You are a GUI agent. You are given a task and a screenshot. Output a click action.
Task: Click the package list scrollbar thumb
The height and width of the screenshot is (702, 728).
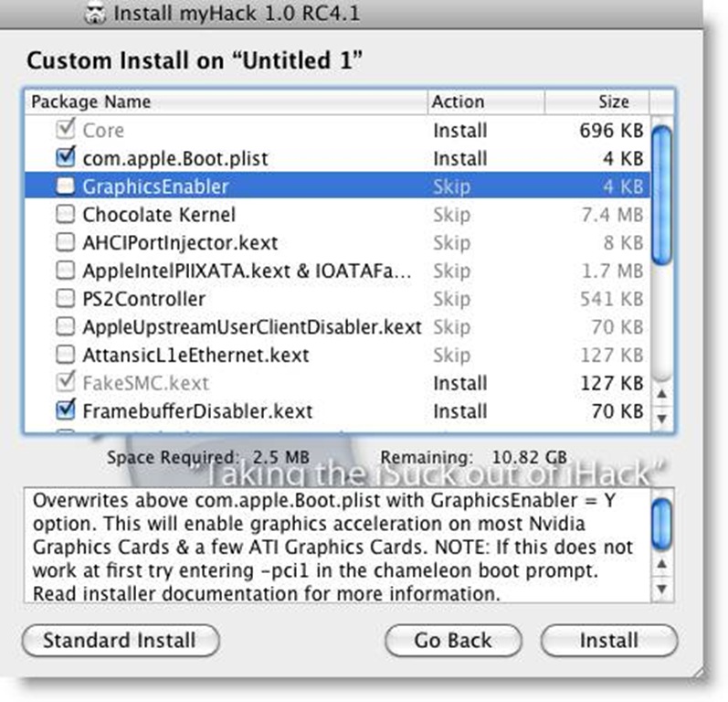point(662,195)
